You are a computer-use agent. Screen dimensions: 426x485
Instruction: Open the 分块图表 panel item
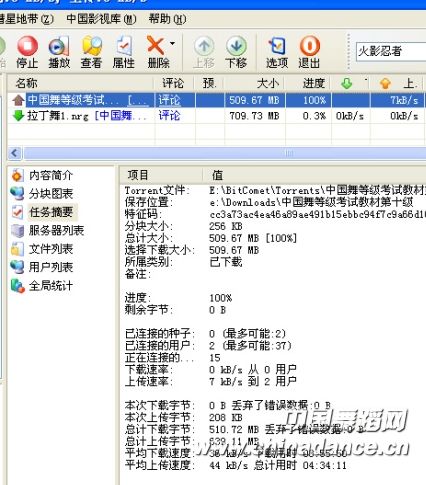coord(51,193)
